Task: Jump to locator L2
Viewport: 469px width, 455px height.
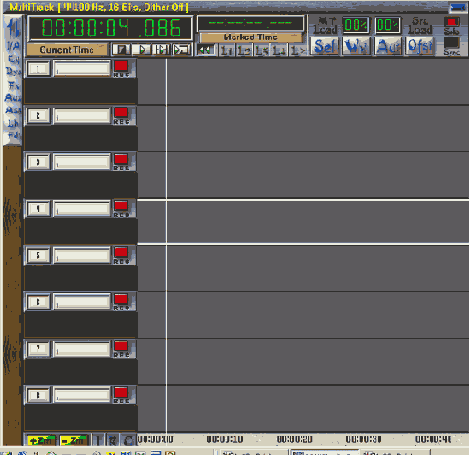Action: tap(244, 51)
